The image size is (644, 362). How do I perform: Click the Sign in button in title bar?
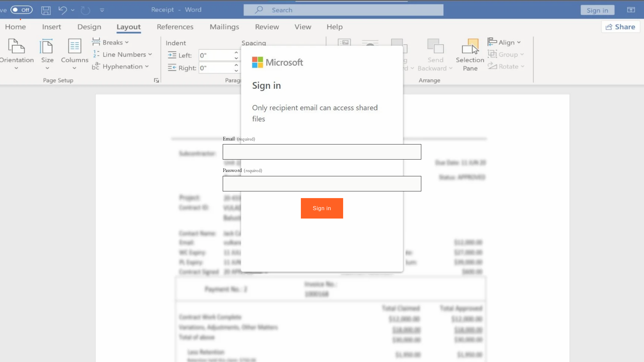[x=597, y=10]
